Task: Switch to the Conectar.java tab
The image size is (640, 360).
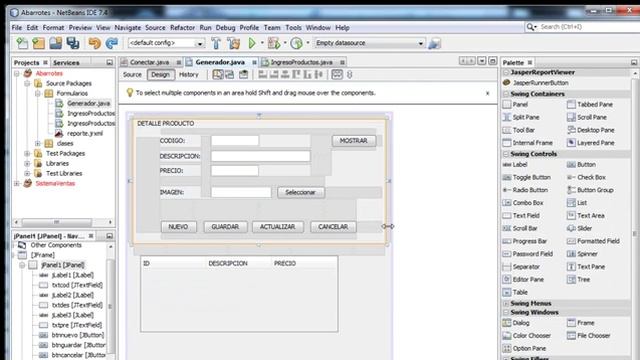Action: [149, 62]
